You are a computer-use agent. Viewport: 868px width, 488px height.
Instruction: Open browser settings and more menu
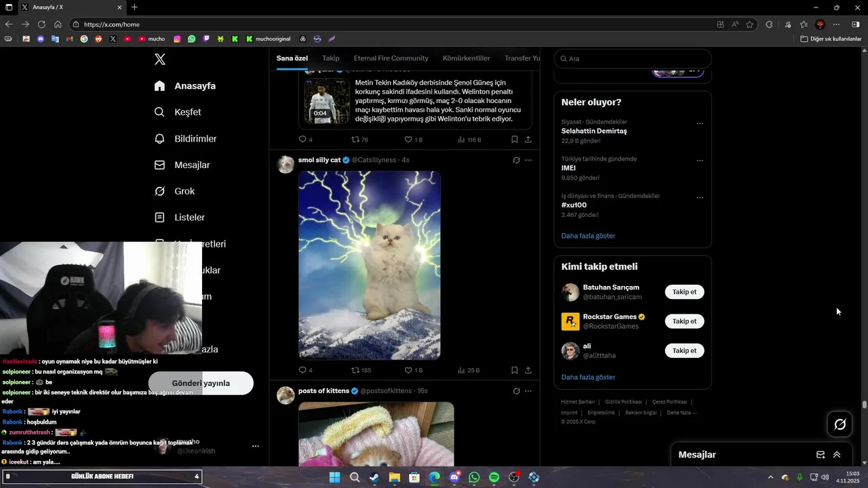[x=836, y=24]
